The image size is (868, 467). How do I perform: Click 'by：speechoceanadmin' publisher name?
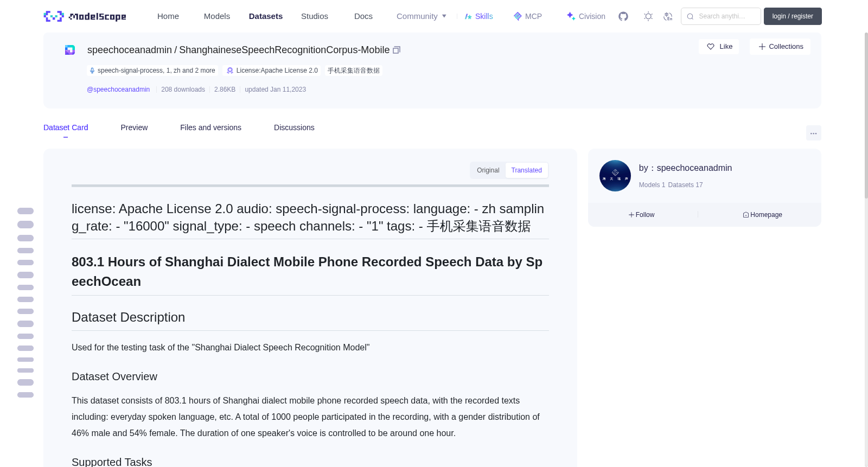click(685, 168)
